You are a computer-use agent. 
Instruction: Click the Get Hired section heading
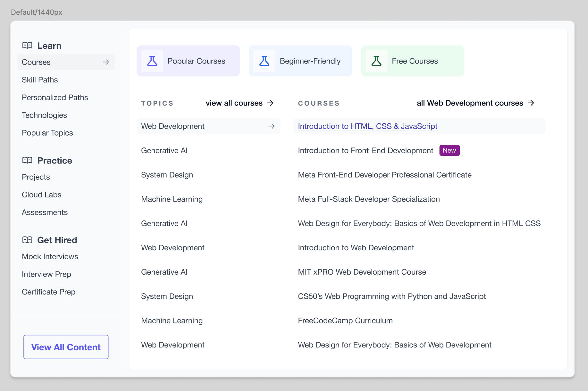pos(57,240)
